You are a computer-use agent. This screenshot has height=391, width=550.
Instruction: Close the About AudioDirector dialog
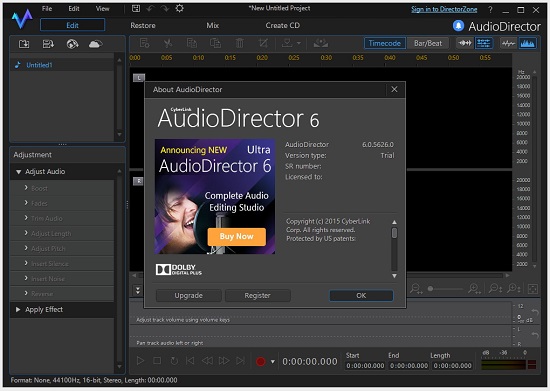tap(394, 89)
